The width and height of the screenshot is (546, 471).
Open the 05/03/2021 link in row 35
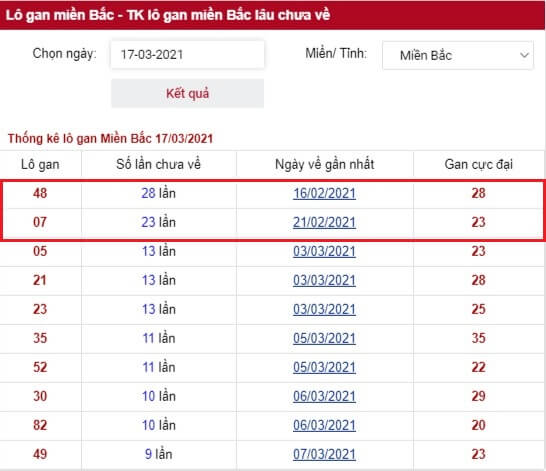[324, 338]
